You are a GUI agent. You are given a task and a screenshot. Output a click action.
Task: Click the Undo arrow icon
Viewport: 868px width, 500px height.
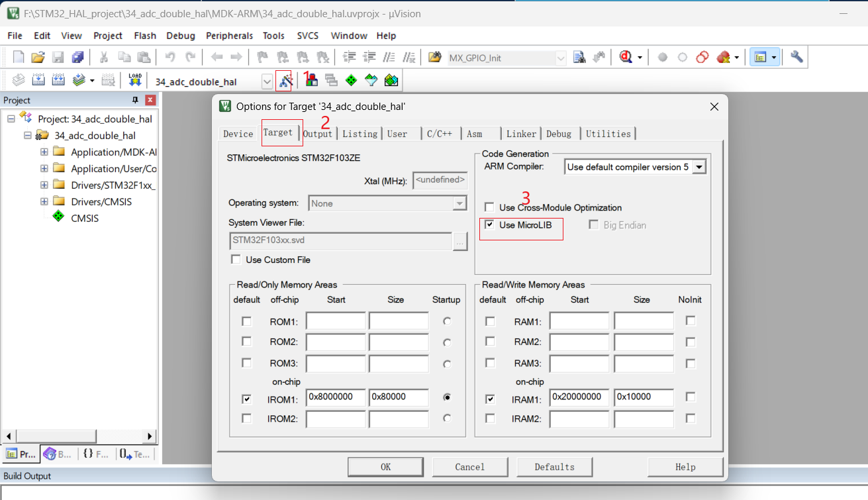[170, 58]
